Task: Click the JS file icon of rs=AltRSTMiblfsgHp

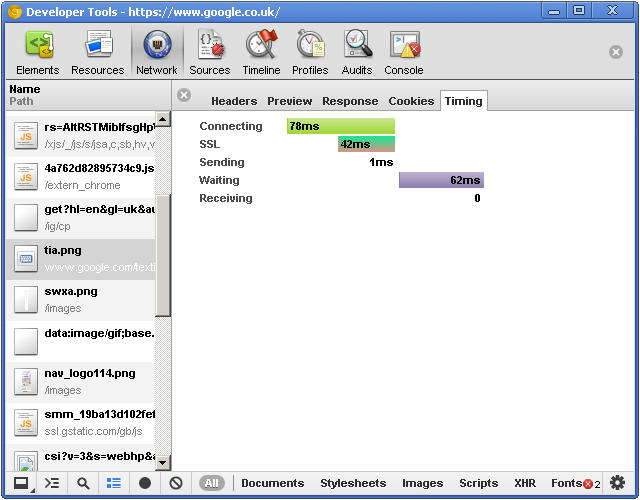Action: coord(26,136)
